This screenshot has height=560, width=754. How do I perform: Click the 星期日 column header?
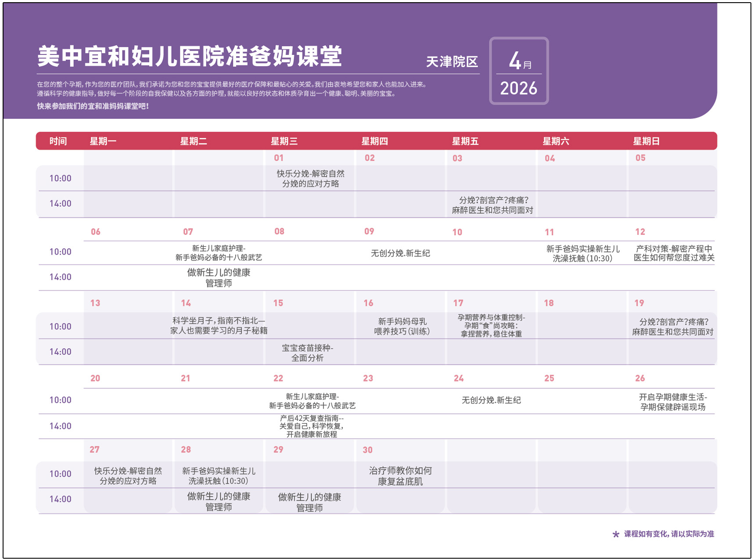pos(646,141)
